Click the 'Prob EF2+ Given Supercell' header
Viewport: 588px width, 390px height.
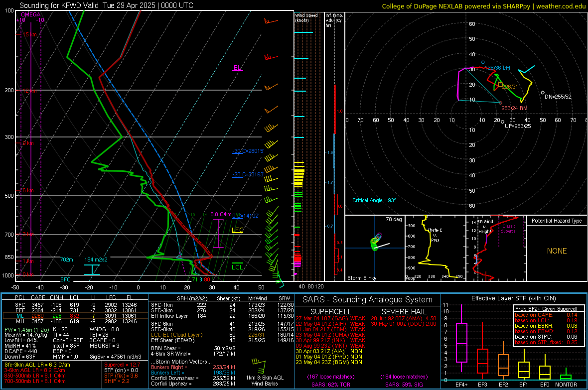click(x=546, y=309)
